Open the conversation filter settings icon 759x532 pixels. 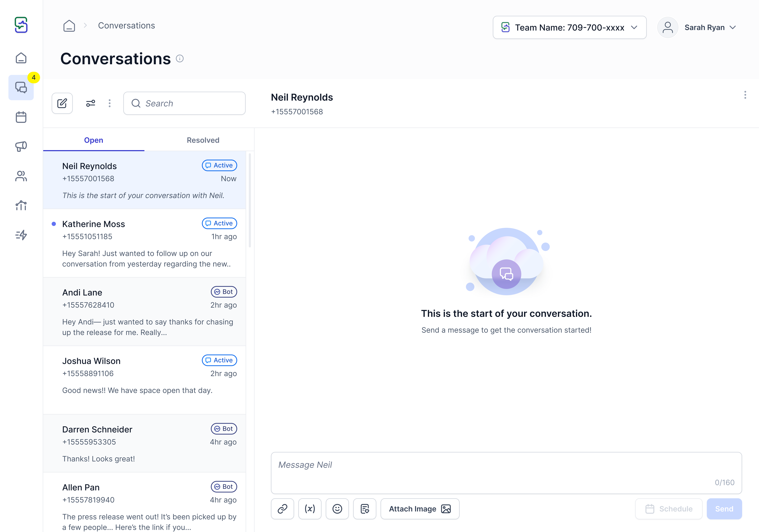[91, 103]
